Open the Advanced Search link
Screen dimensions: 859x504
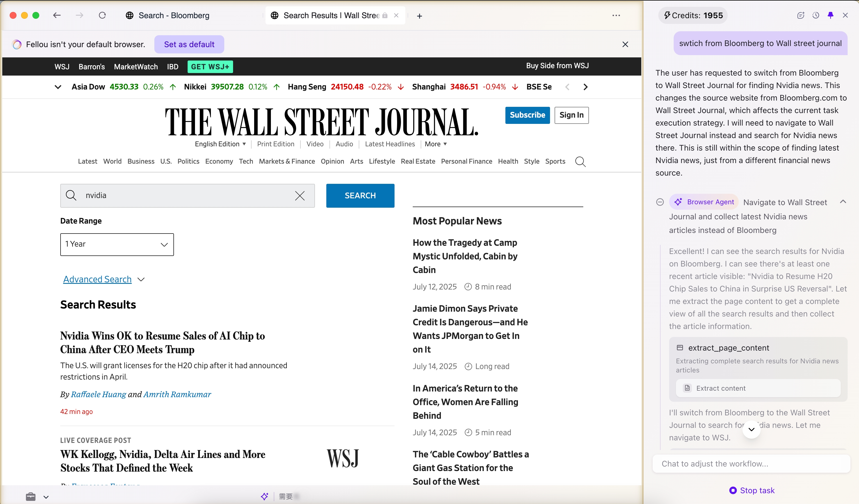(97, 280)
